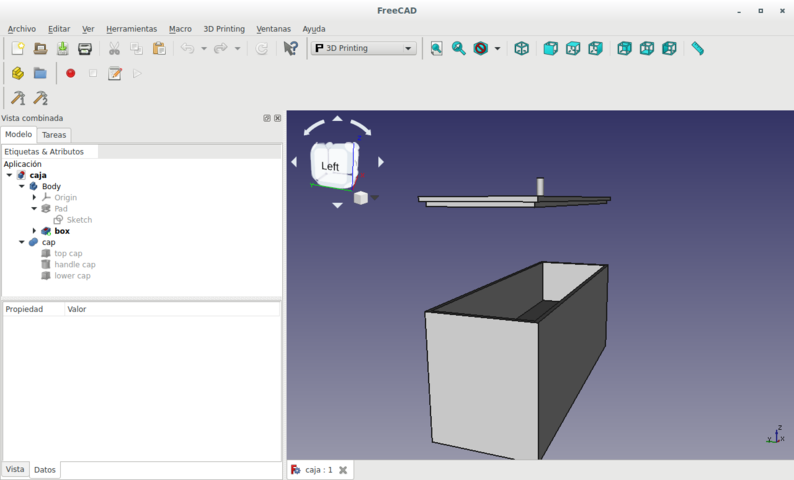
Task: Float the Vista combinada panel
Action: pyautogui.click(x=267, y=118)
